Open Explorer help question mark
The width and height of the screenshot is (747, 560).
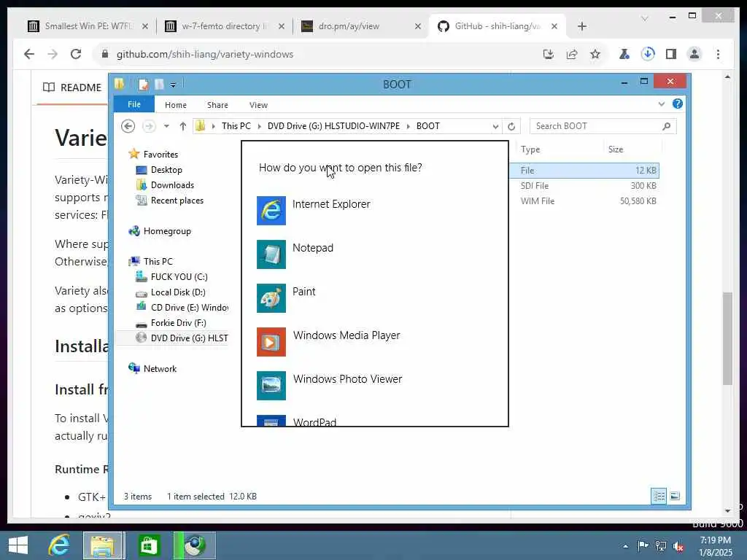pos(678,104)
